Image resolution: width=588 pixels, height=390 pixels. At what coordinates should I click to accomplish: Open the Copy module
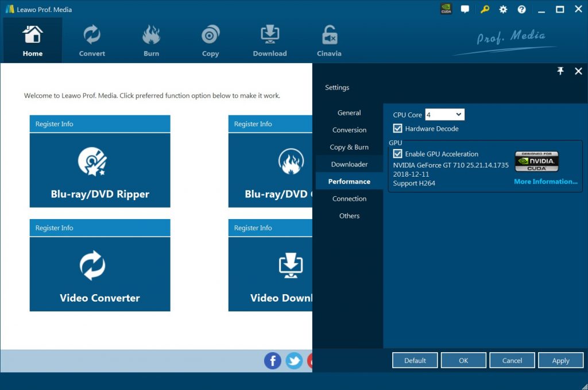tap(210, 40)
